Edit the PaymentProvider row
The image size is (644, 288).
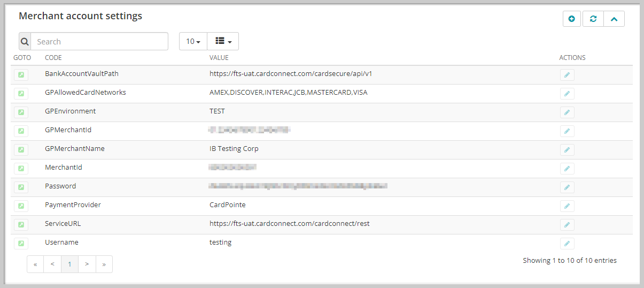pos(567,206)
